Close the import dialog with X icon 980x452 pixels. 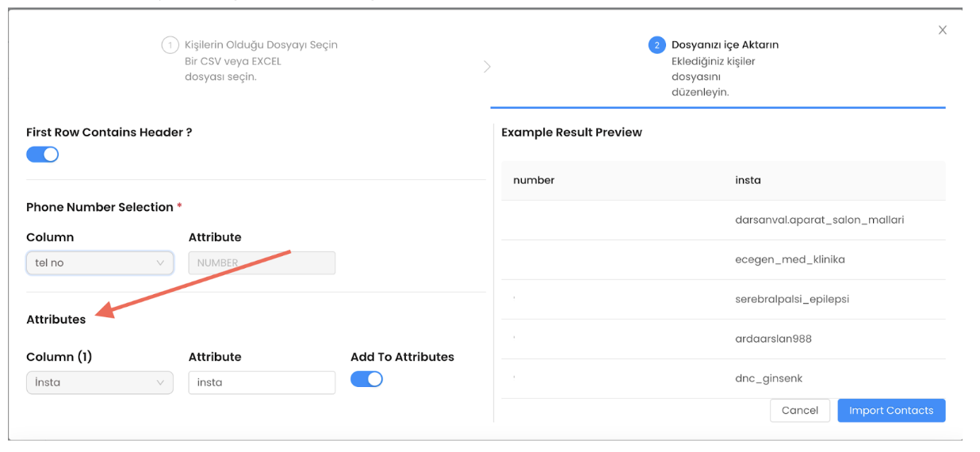click(x=942, y=30)
